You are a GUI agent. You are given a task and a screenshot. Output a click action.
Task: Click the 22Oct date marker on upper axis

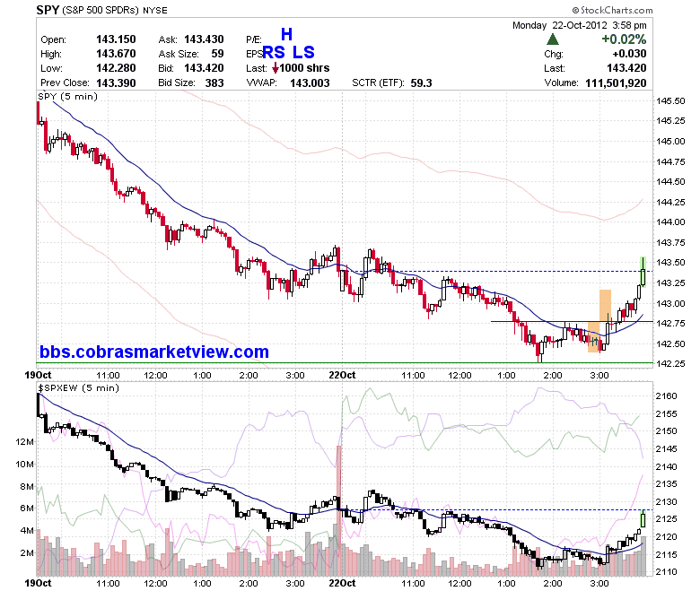342,375
